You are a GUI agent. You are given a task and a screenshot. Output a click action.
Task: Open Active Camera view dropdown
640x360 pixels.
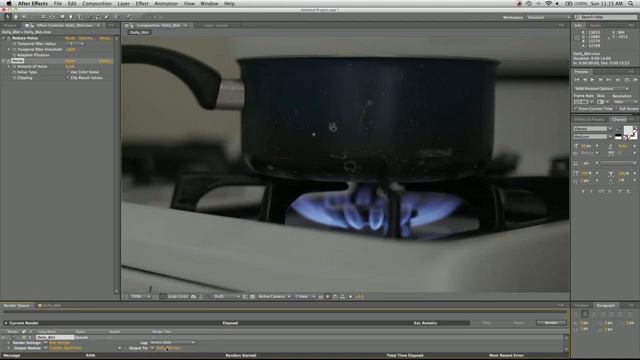click(x=274, y=297)
